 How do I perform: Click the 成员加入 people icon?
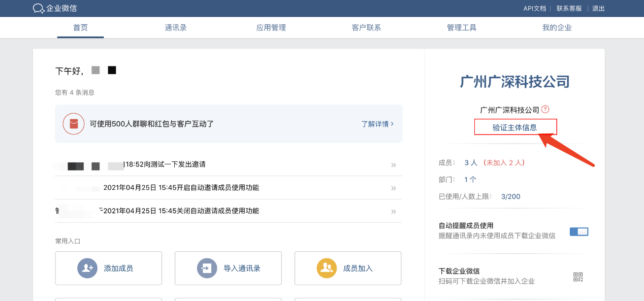click(x=327, y=268)
